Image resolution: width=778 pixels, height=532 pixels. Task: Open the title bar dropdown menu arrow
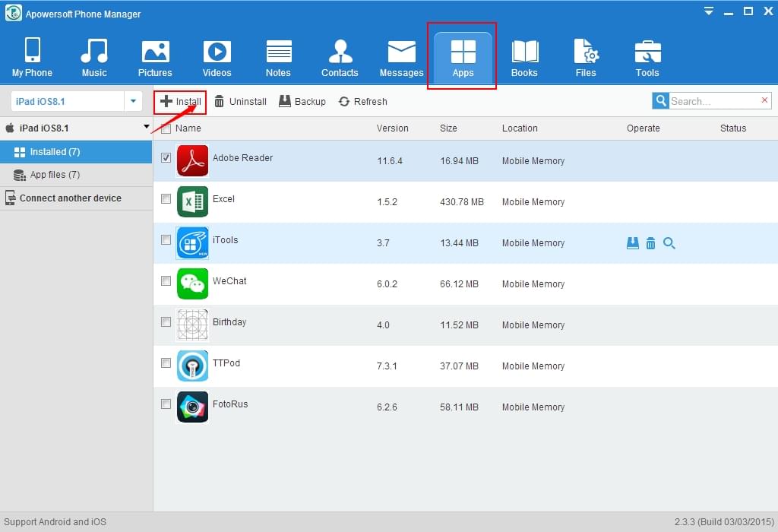(x=708, y=11)
